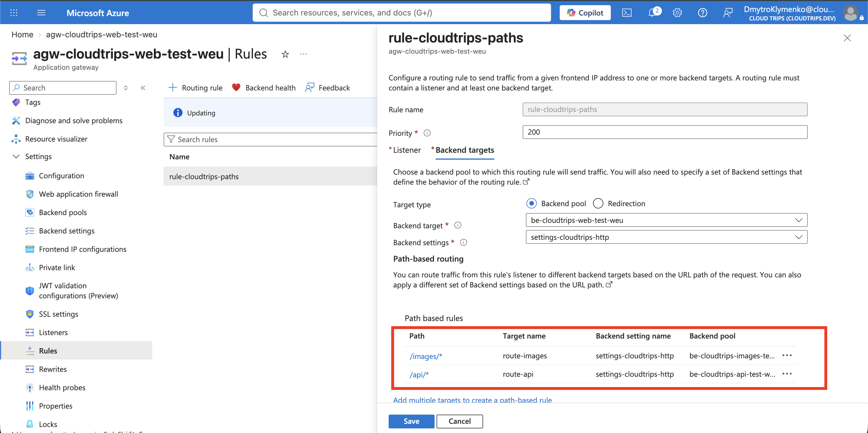Open Health probes
This screenshot has height=433, width=868.
[62, 388]
